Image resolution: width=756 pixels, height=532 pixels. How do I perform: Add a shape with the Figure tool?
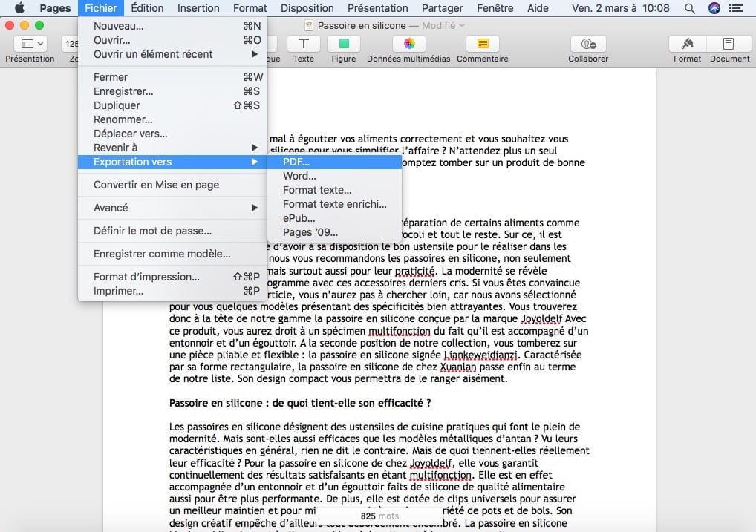click(344, 44)
